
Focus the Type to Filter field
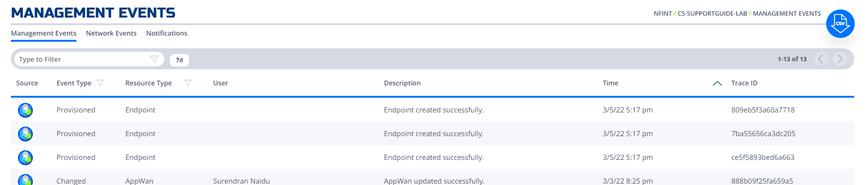tap(83, 59)
